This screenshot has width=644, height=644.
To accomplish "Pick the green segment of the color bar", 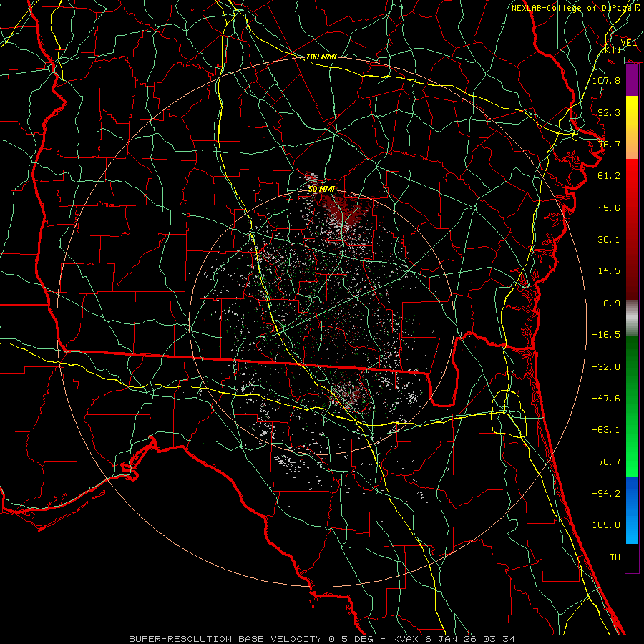I will pyautogui.click(x=632, y=406).
